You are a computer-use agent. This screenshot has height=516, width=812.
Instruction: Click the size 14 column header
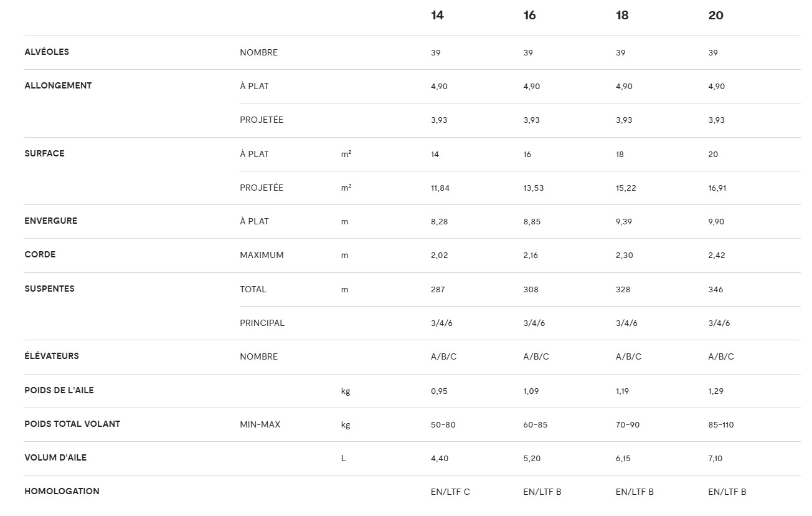point(437,16)
